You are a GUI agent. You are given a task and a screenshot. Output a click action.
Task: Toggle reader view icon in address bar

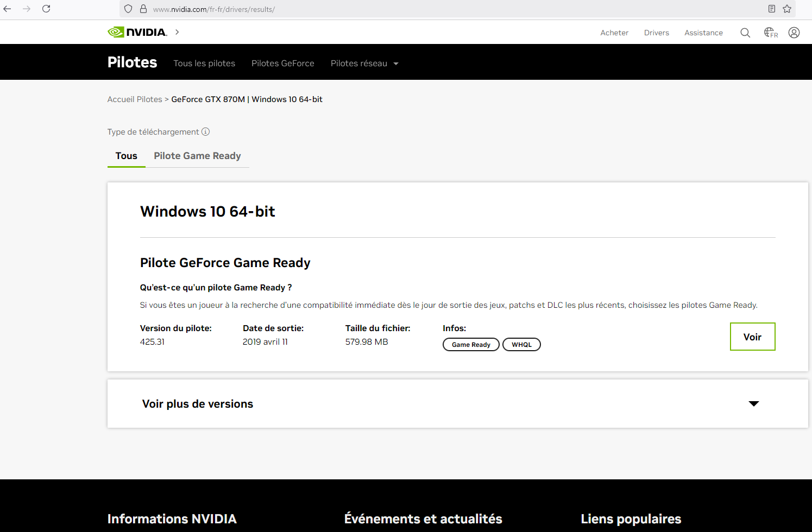772,9
